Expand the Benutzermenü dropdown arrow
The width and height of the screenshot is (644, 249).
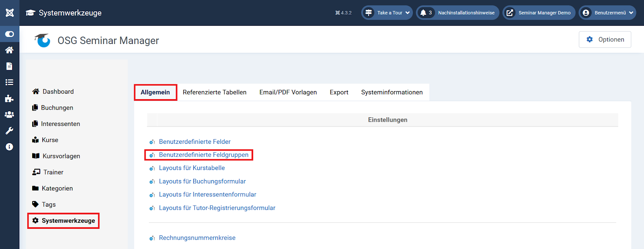(x=631, y=13)
